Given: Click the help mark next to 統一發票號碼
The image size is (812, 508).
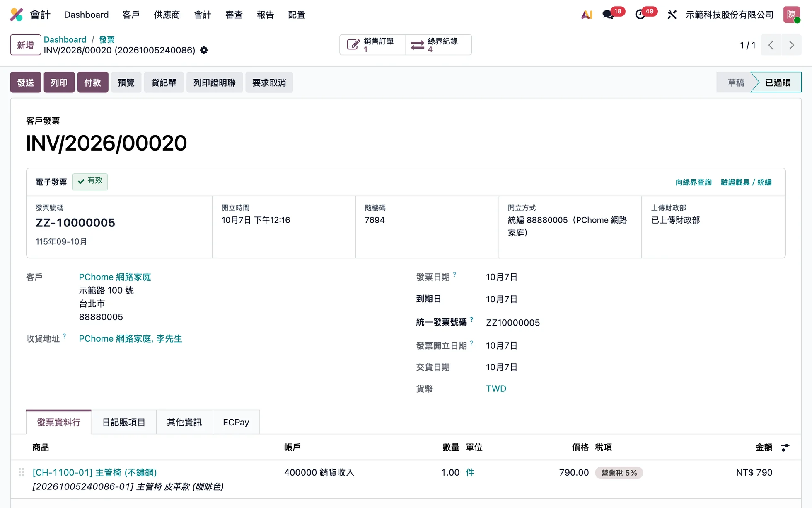Looking at the screenshot, I should pos(471,320).
